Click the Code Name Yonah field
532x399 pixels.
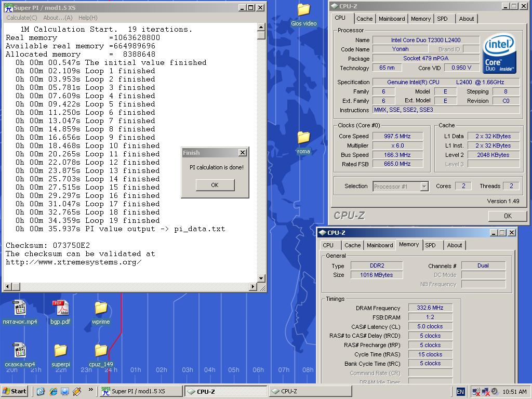(x=400, y=49)
